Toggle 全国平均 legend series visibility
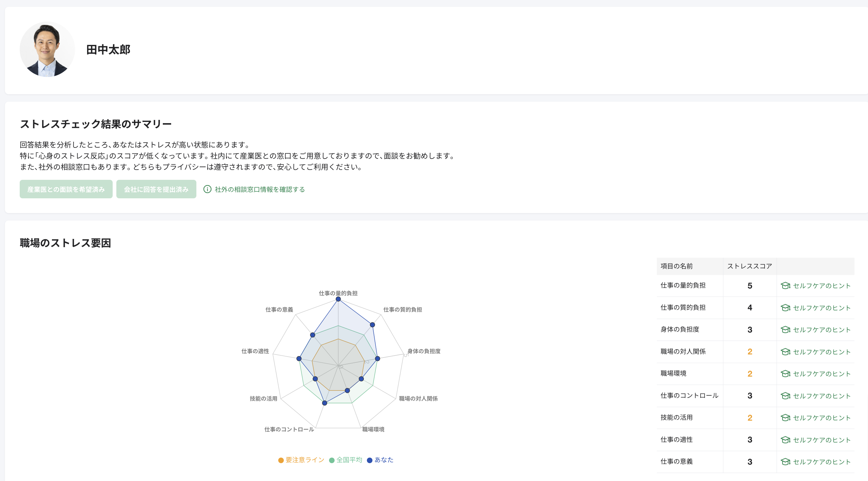This screenshot has height=481, width=868. [349, 460]
